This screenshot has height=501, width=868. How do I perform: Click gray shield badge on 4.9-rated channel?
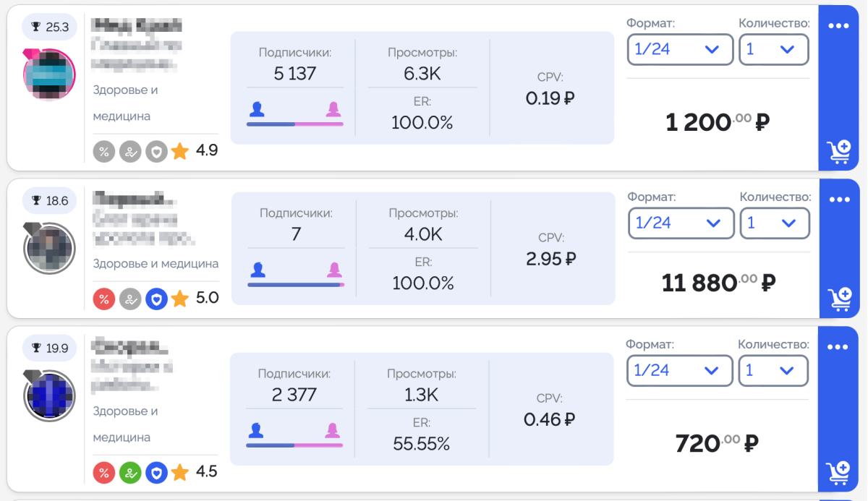click(x=156, y=151)
